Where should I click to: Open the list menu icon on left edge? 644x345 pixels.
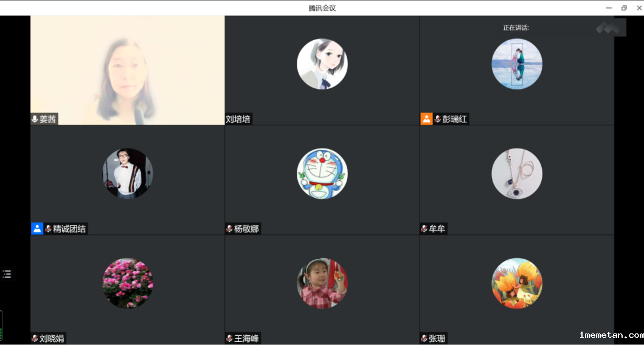click(x=7, y=274)
